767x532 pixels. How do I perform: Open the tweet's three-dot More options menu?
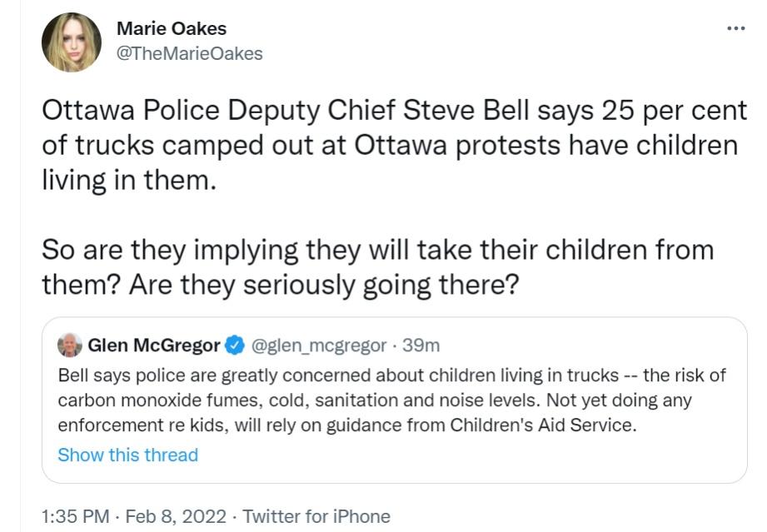click(x=735, y=29)
